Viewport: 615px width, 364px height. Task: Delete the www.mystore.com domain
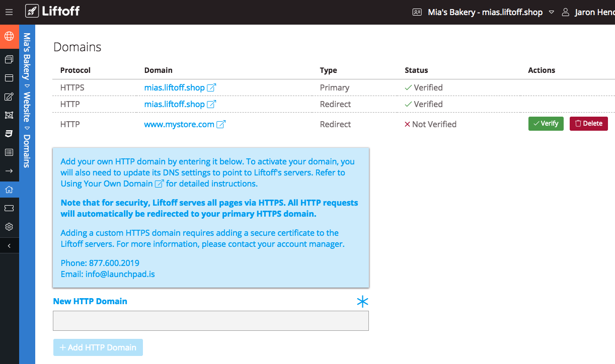pyautogui.click(x=589, y=124)
